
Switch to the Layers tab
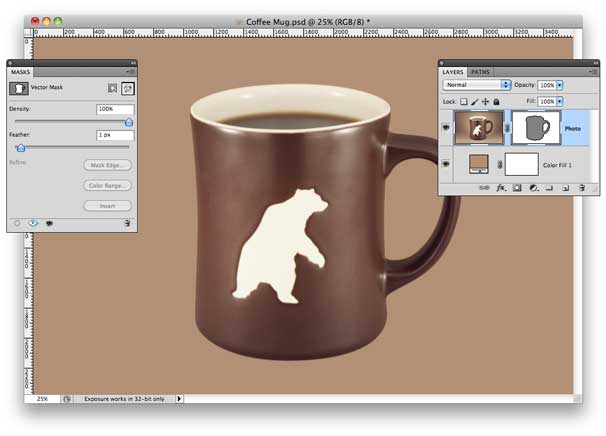(x=453, y=72)
